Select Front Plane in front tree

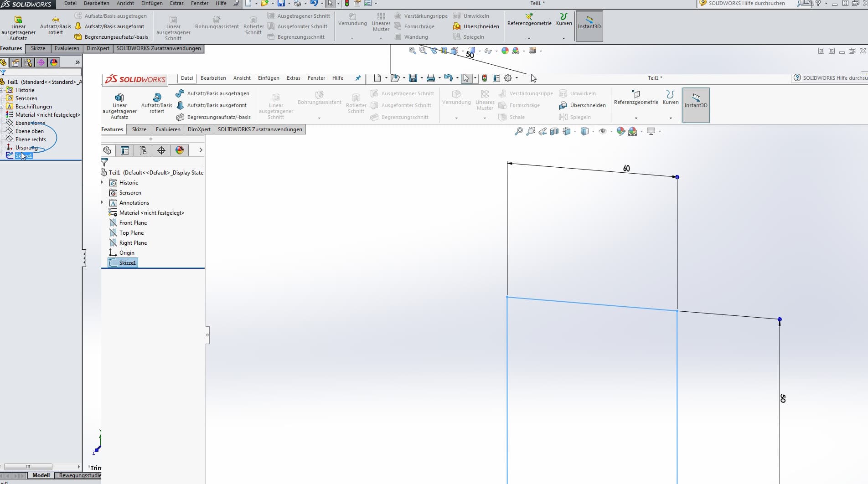tap(128, 223)
